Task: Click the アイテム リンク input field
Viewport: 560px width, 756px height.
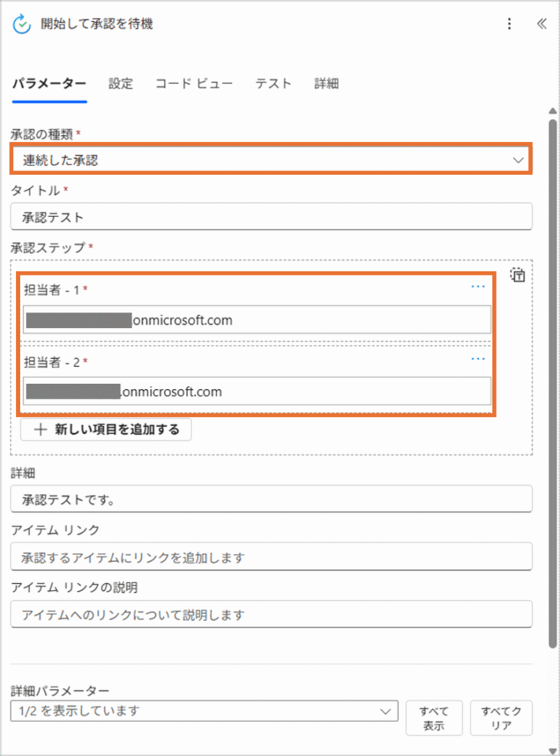Action: coord(272,557)
